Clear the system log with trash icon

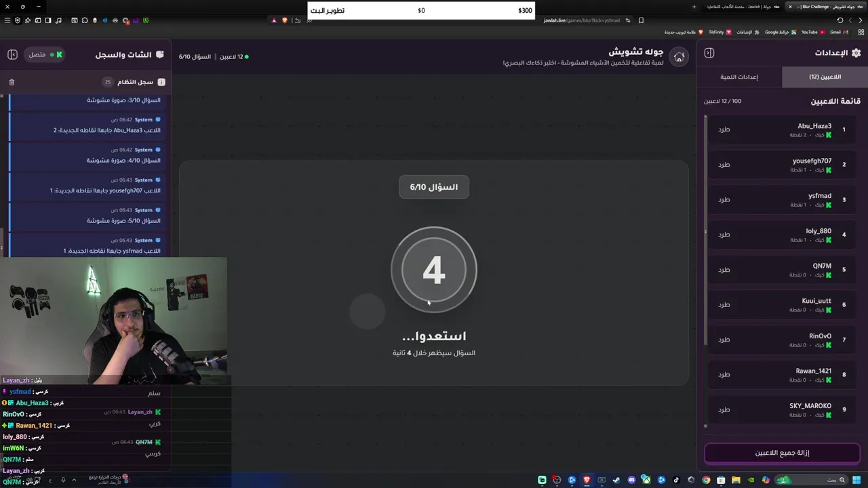click(x=12, y=82)
